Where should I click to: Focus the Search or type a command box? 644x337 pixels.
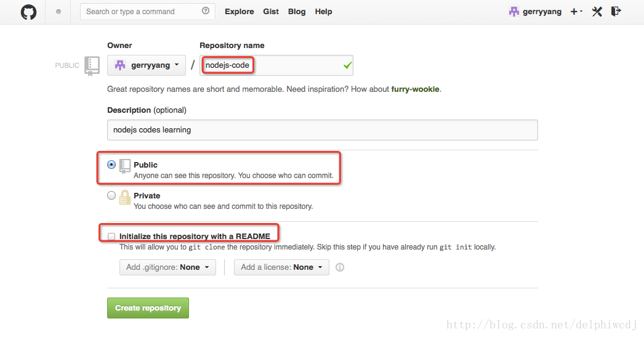(x=147, y=12)
